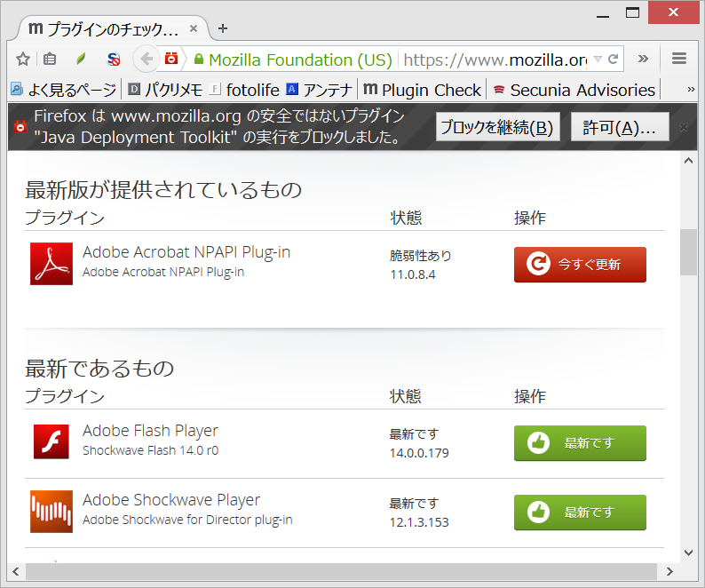Click Adobe Flash Player title
705x588 pixels.
150,431
